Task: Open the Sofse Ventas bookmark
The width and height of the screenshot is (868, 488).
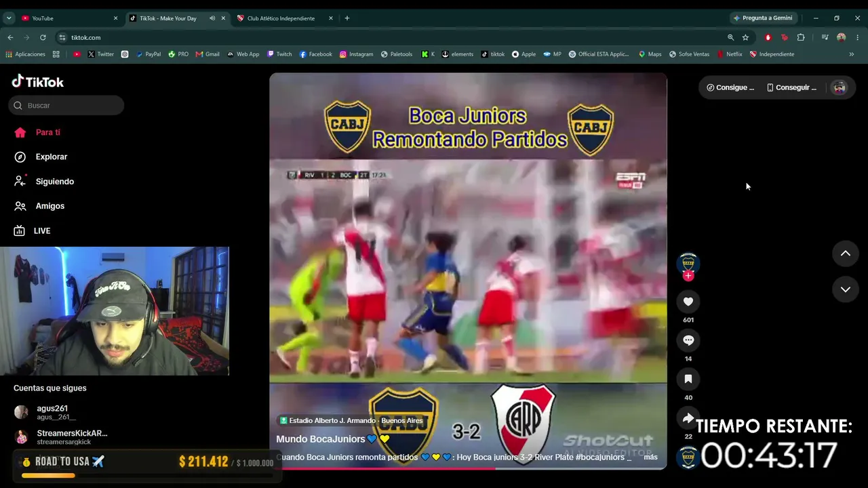Action: click(x=689, y=54)
